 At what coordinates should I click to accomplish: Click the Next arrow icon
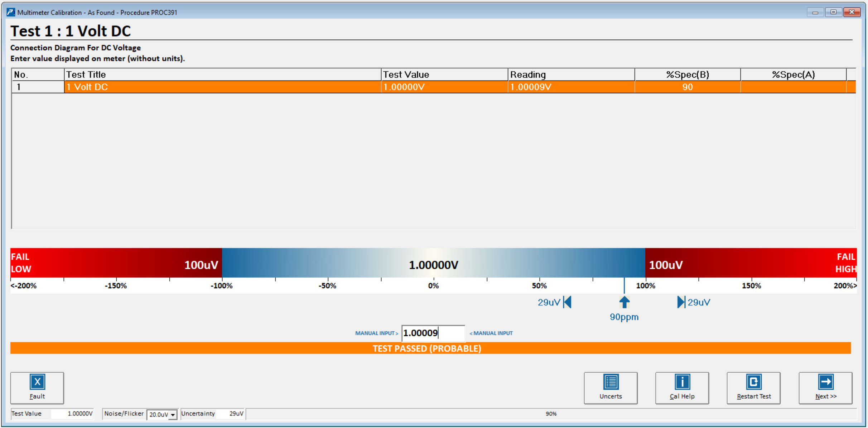[x=825, y=382]
